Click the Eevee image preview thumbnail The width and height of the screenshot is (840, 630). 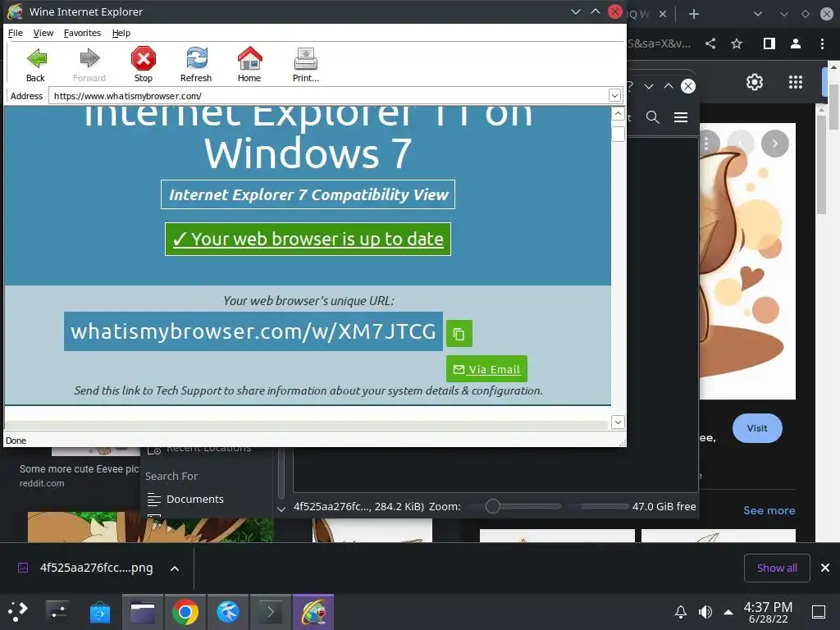pos(747,262)
